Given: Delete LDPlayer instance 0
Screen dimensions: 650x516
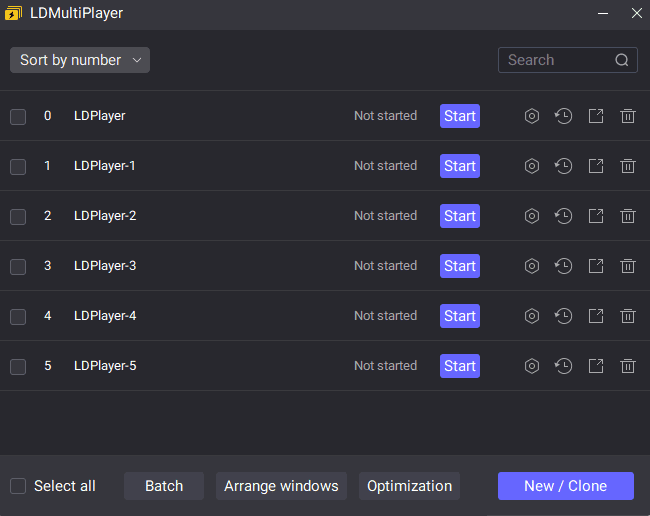Looking at the screenshot, I should (x=628, y=116).
